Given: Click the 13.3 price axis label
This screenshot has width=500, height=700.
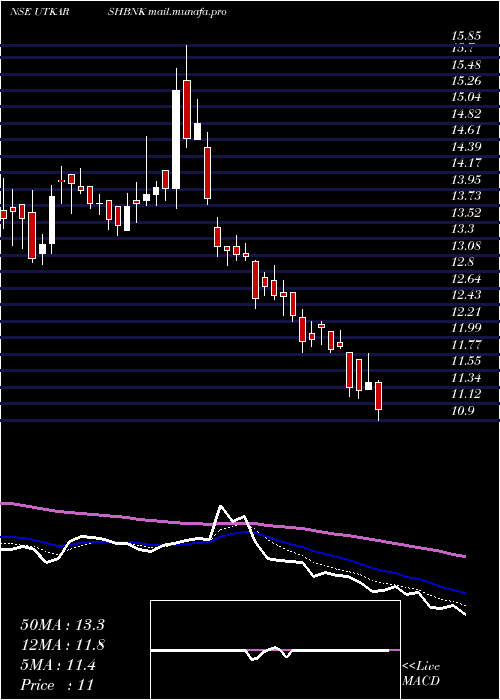Looking at the screenshot, I should coord(462,229).
